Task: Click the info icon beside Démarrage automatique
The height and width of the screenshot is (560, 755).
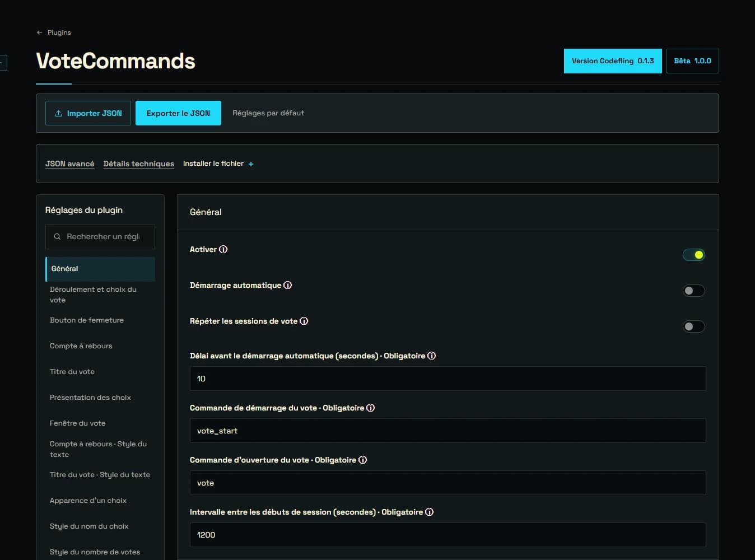Action: point(288,285)
